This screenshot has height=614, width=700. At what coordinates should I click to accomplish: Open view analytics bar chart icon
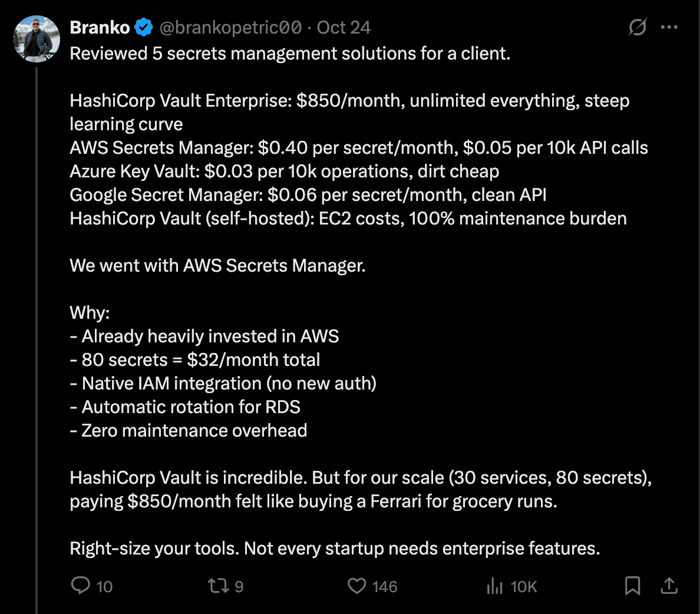coord(494,586)
